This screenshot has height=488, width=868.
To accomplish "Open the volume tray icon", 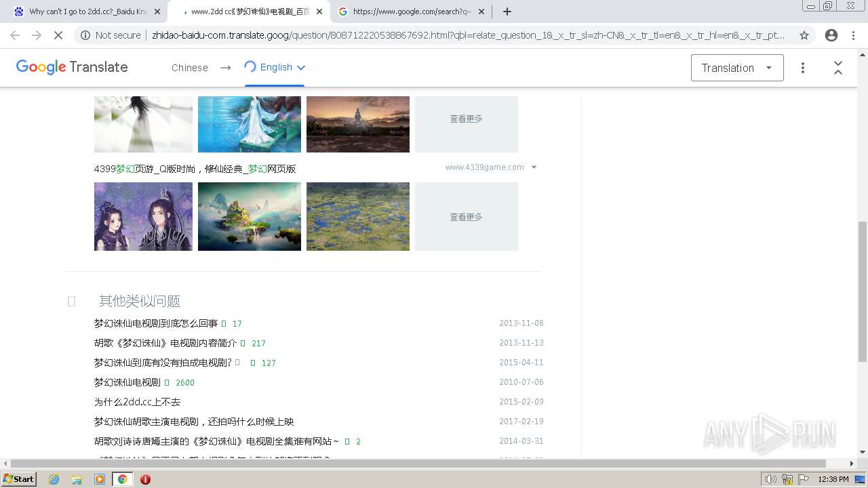I will pos(771,479).
